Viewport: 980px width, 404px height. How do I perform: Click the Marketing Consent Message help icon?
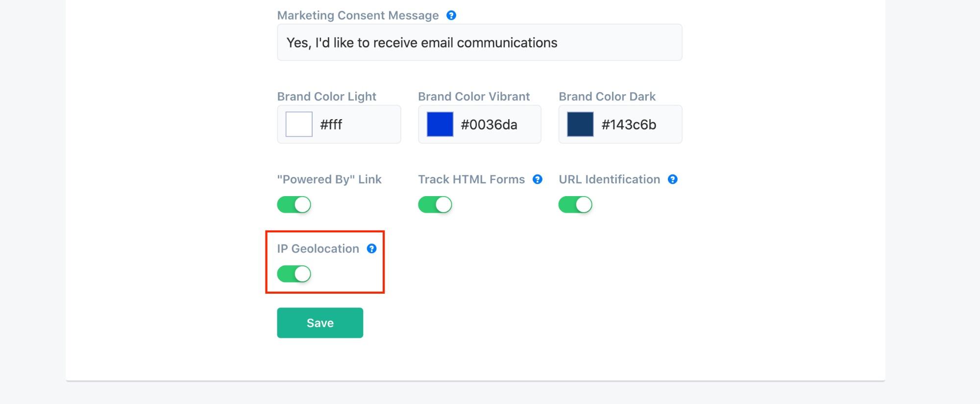tap(451, 15)
